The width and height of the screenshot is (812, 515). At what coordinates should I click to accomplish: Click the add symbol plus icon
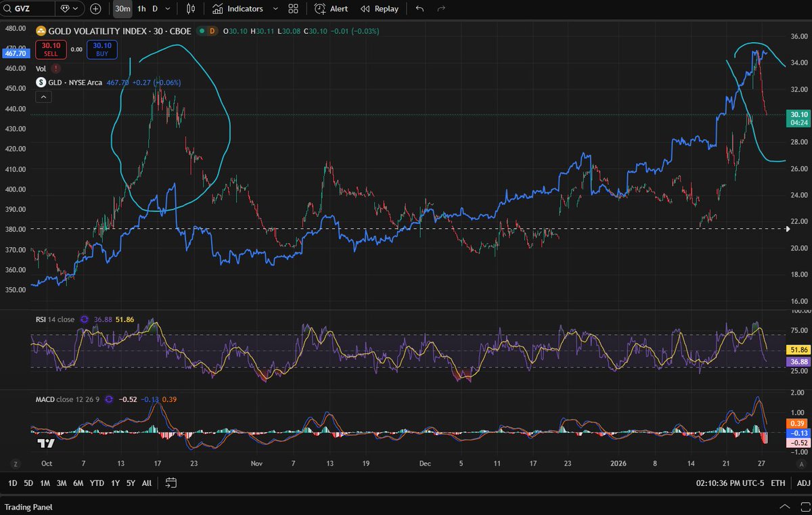[x=95, y=9]
